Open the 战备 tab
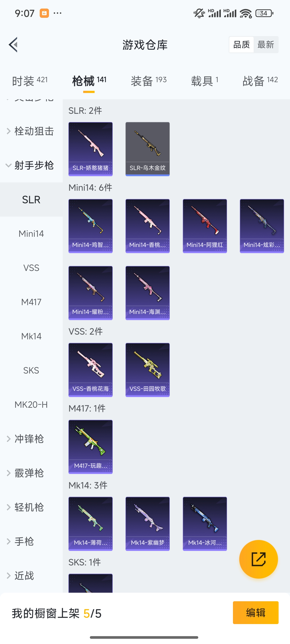 (260, 81)
